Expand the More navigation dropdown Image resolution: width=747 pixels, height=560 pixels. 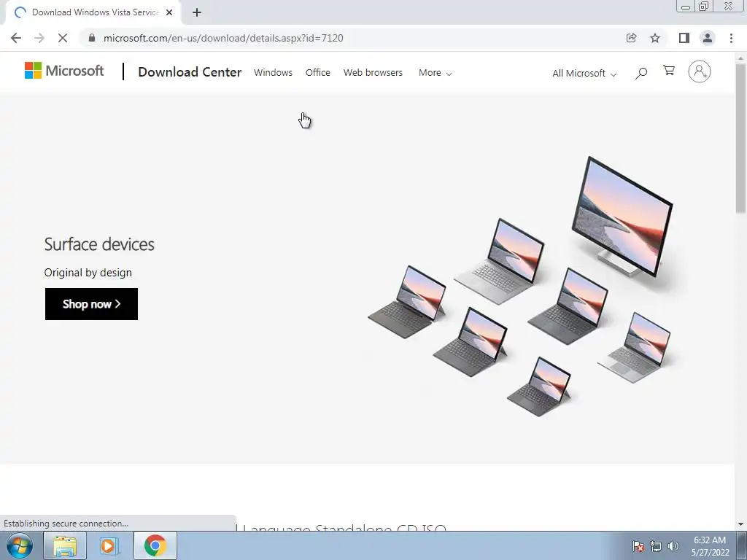click(x=435, y=73)
